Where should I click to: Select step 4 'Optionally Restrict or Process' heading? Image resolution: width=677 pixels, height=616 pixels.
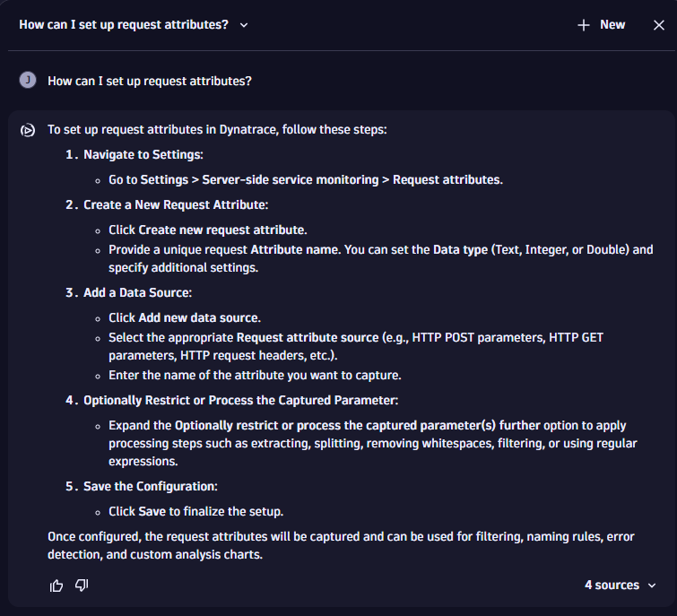coord(240,399)
